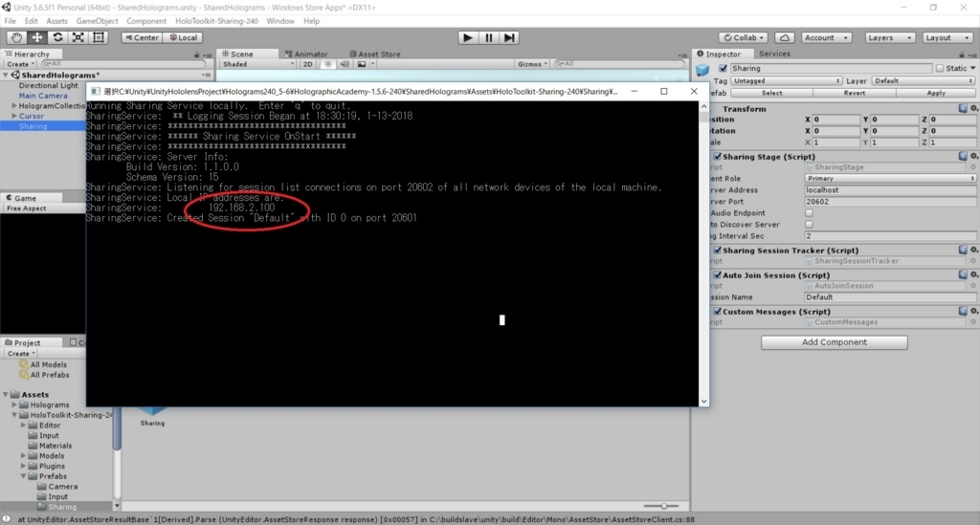Edit the Server Address localhost field

890,189
